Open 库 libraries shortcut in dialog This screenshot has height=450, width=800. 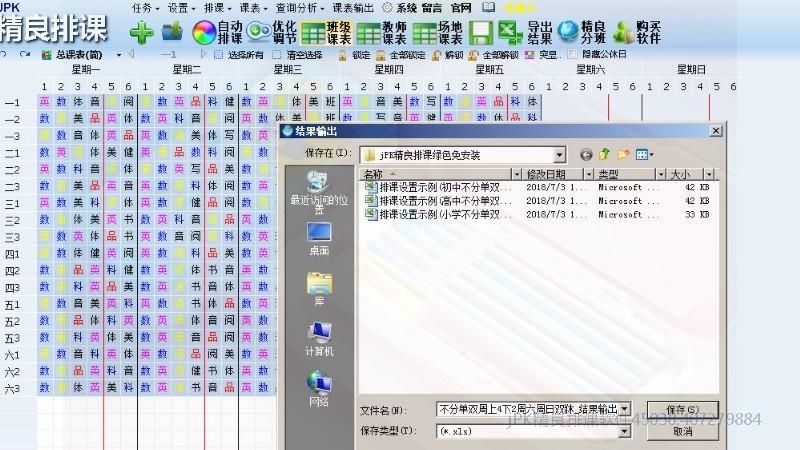click(319, 289)
